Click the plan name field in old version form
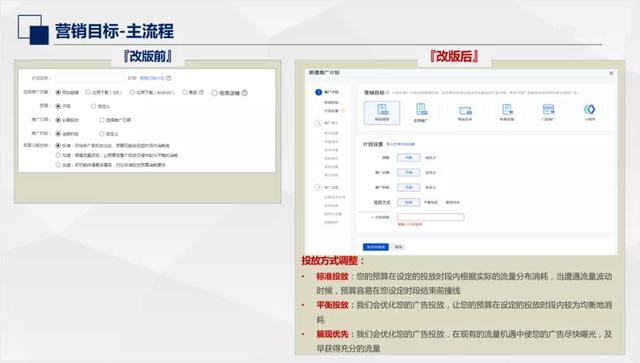Viewport: 640px width, 363px height. click(89, 78)
